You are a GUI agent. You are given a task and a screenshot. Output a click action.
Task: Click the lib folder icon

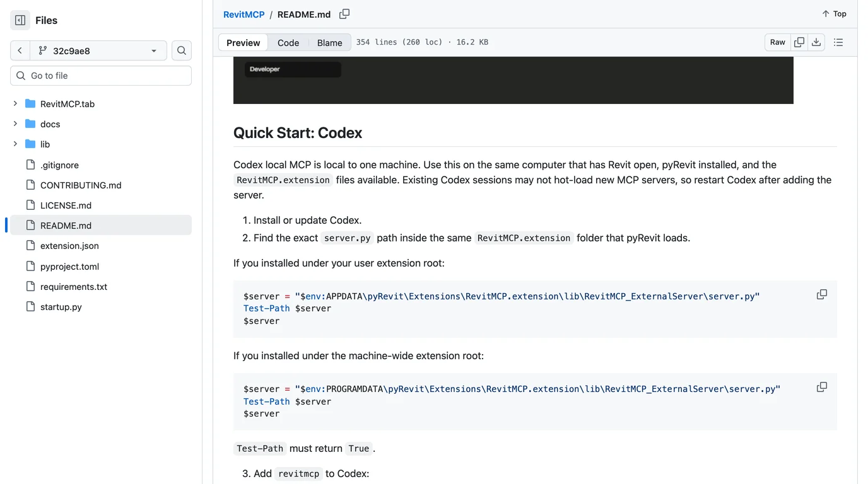pyautogui.click(x=30, y=144)
